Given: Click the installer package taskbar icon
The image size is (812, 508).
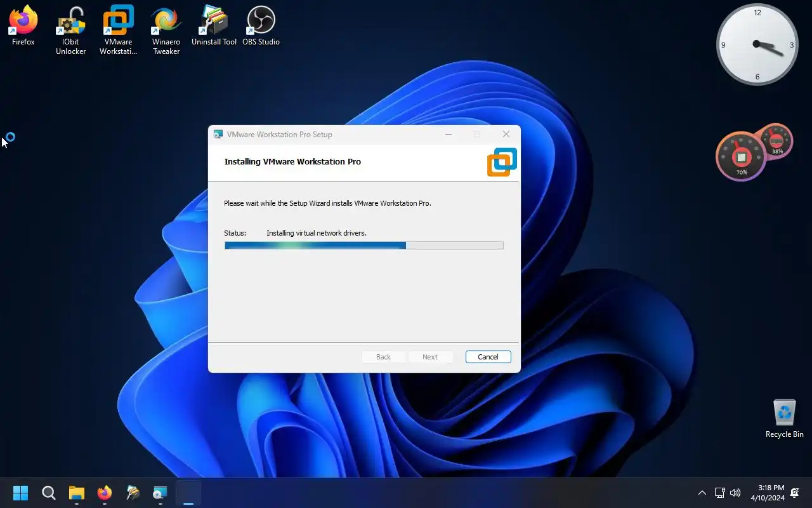Looking at the screenshot, I should (x=160, y=493).
